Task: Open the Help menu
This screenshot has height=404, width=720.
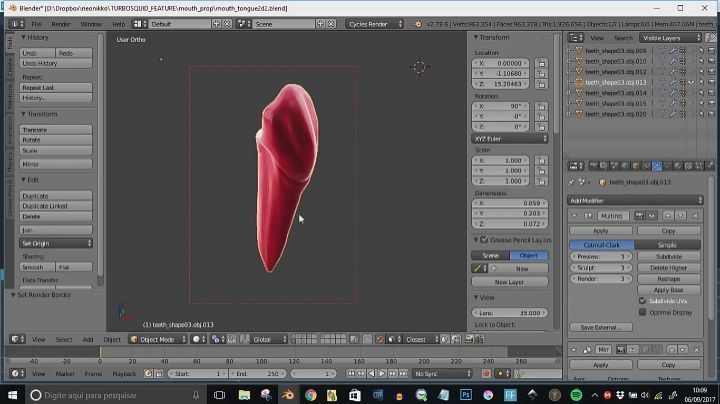Action: pyautogui.click(x=118, y=24)
